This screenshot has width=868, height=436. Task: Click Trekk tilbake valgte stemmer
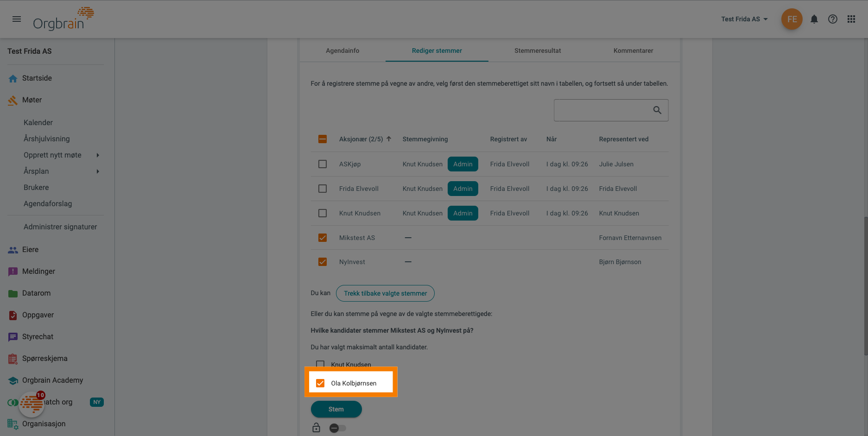pyautogui.click(x=385, y=293)
